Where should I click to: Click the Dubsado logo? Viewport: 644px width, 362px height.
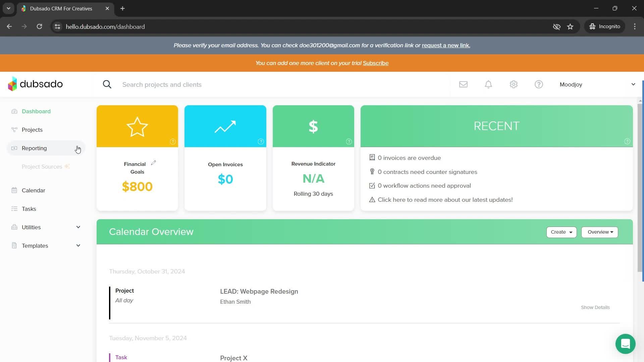pyautogui.click(x=35, y=84)
